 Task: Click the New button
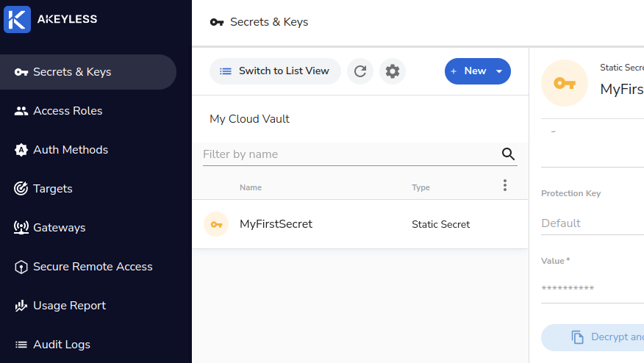click(x=478, y=71)
